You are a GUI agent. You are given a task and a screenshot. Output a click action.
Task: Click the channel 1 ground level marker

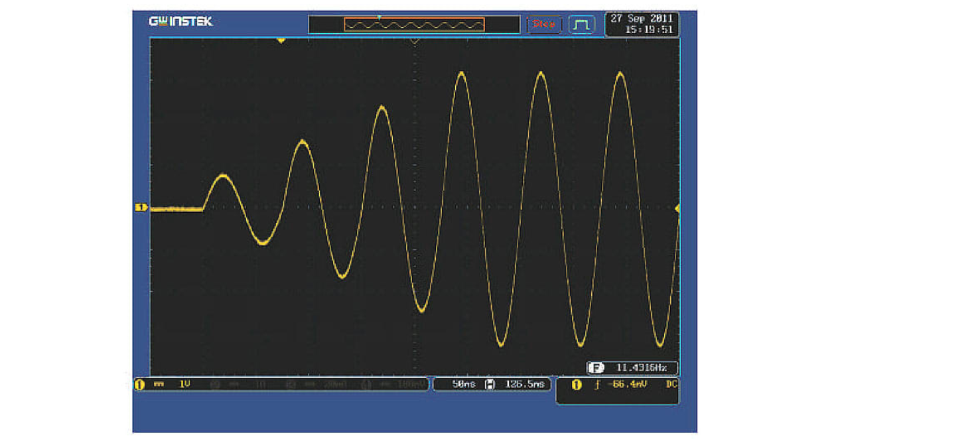point(141,208)
